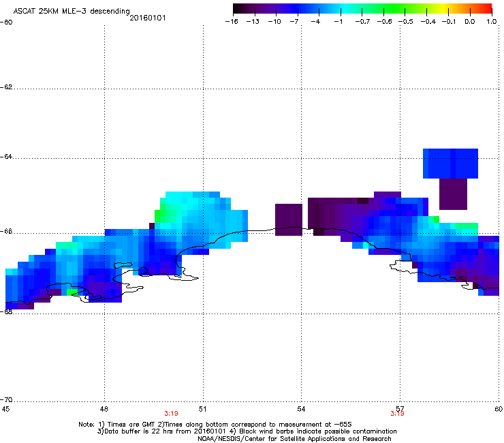Click the colorbar label -7

point(294,22)
